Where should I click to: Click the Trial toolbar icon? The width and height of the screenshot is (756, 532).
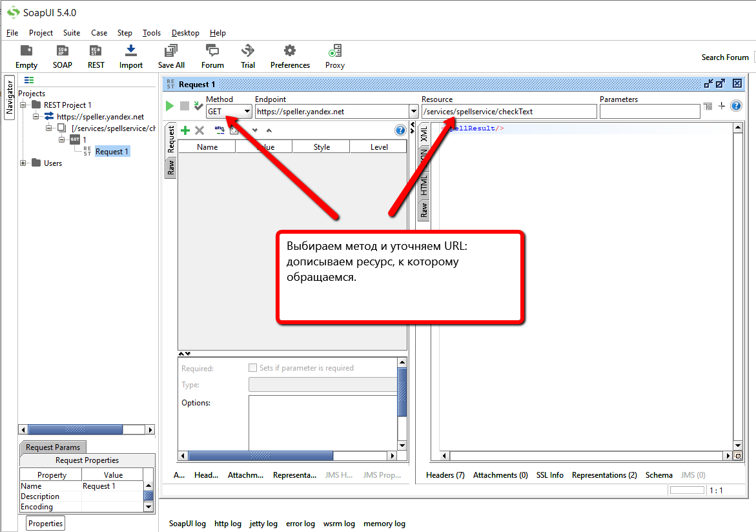point(248,56)
